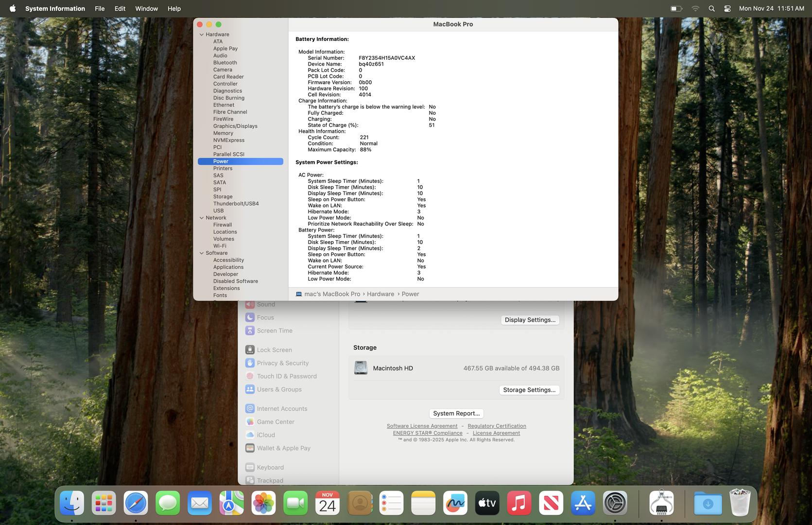Open the Window menu
This screenshot has width=812, height=525.
[146, 9]
